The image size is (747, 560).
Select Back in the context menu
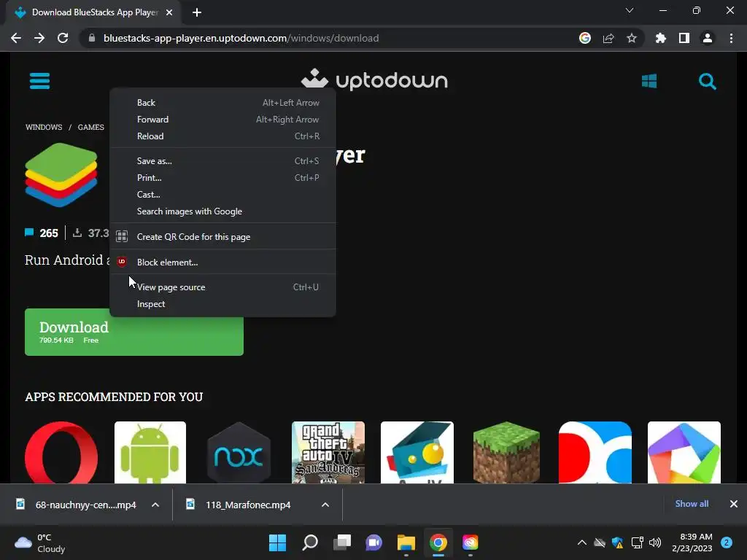click(x=222, y=102)
